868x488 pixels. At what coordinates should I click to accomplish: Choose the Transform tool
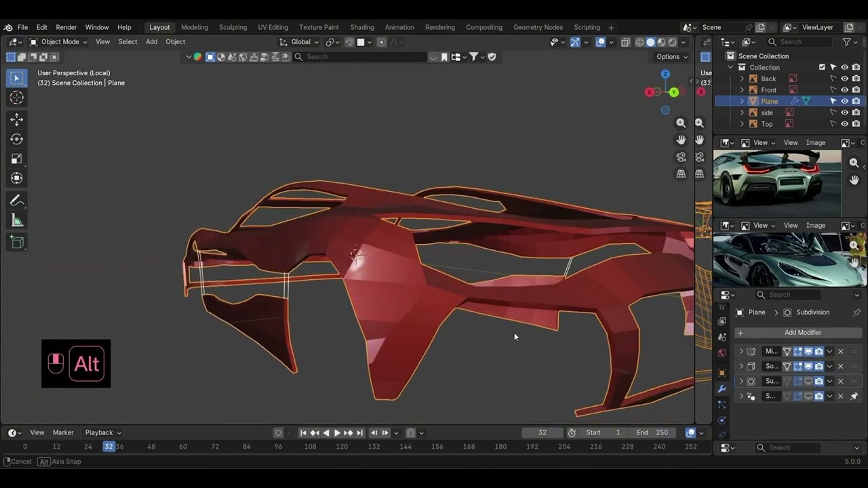click(17, 178)
